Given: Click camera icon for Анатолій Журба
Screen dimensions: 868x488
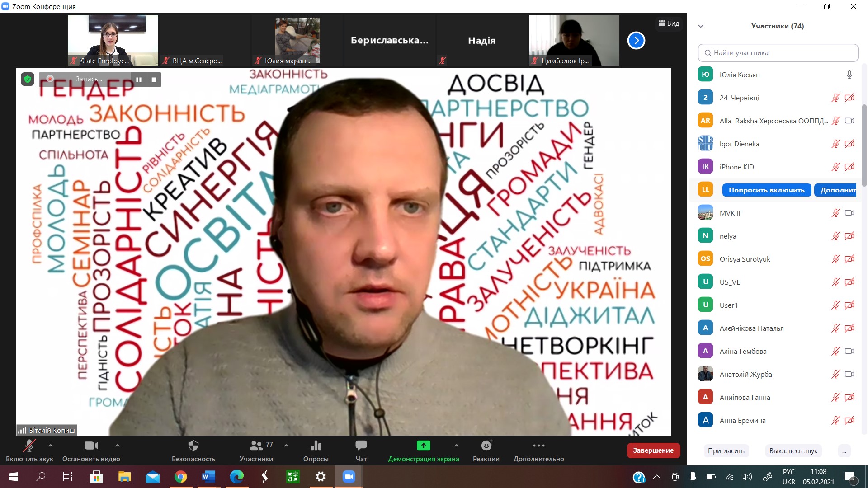Looking at the screenshot, I should tap(849, 375).
